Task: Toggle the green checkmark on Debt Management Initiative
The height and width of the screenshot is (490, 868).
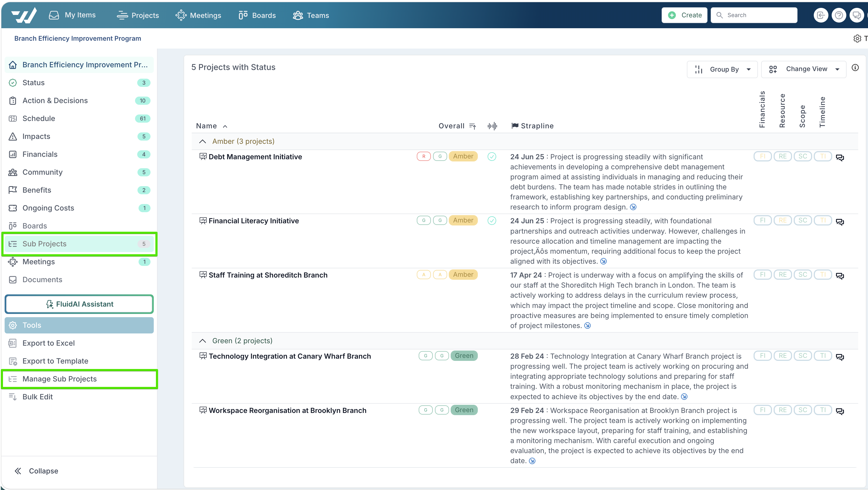Action: pyautogui.click(x=492, y=157)
